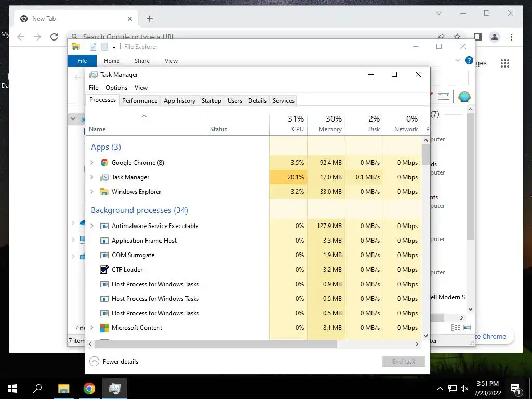This screenshot has height=399, width=532.
Task: Open the notification center icon
Action: pos(515,389)
